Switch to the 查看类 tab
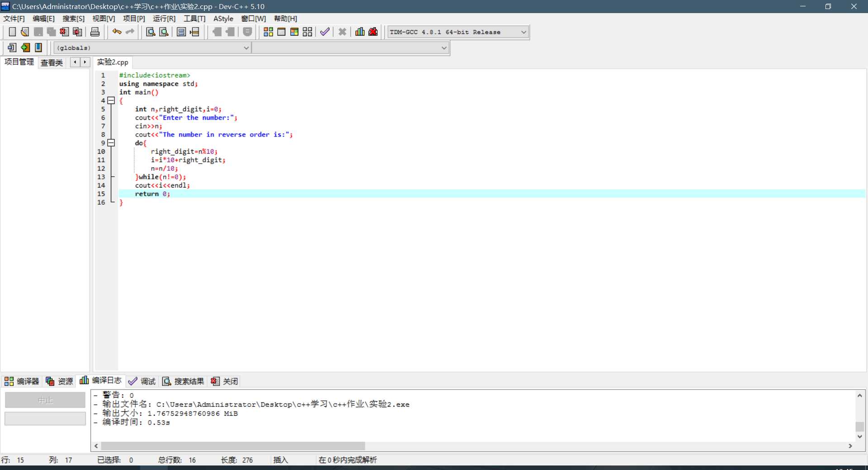This screenshot has height=470, width=868. tap(52, 63)
